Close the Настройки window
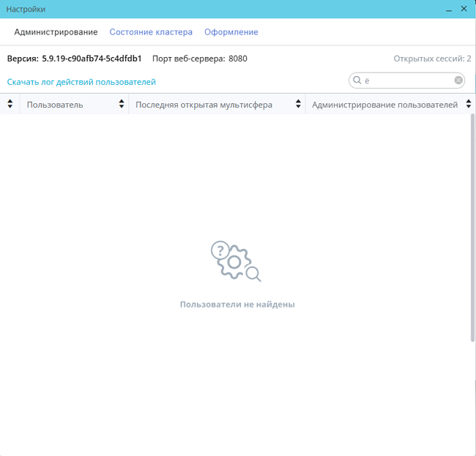The height and width of the screenshot is (456, 476). [x=464, y=9]
